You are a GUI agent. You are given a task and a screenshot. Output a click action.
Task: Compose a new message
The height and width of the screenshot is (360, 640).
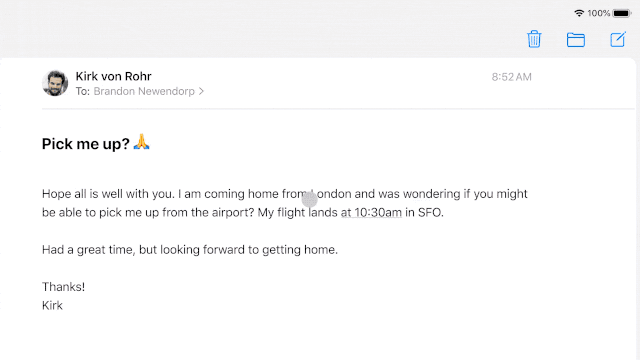pyautogui.click(x=618, y=39)
